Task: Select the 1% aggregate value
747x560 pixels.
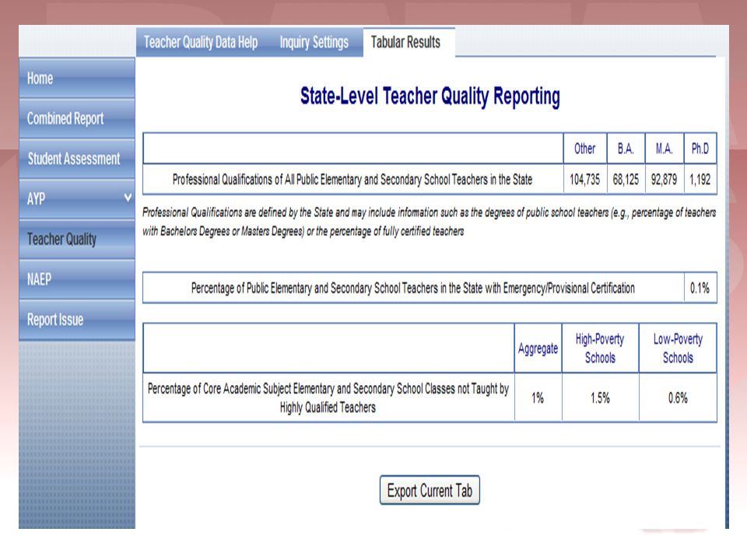Action: [x=538, y=398]
